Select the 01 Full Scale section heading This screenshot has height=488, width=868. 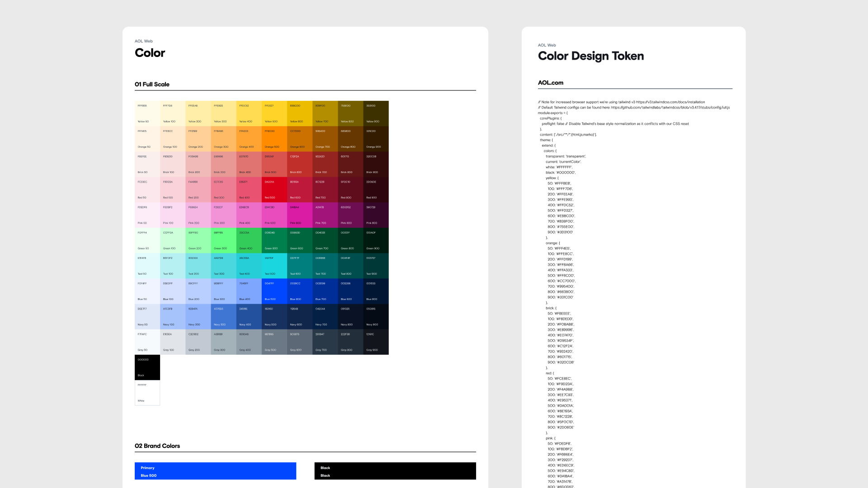[x=152, y=84]
